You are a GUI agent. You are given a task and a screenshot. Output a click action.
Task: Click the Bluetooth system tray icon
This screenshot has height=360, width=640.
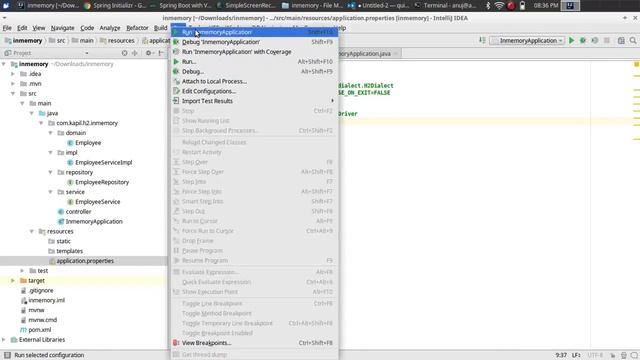click(488, 5)
